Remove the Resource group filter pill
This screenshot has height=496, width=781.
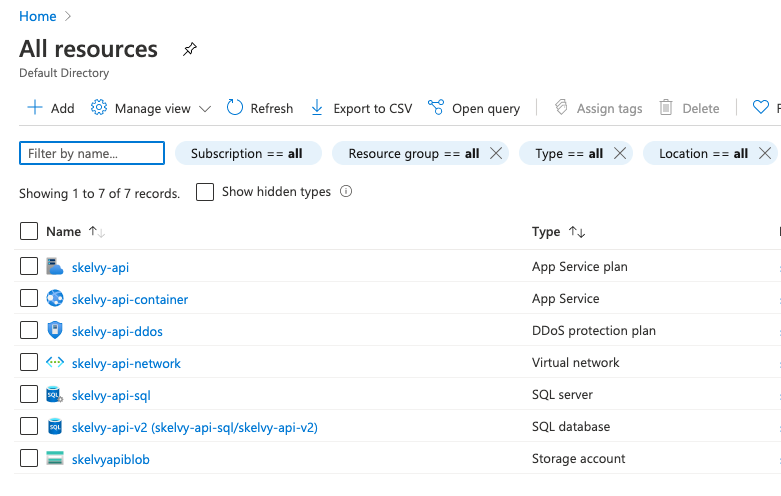[497, 153]
